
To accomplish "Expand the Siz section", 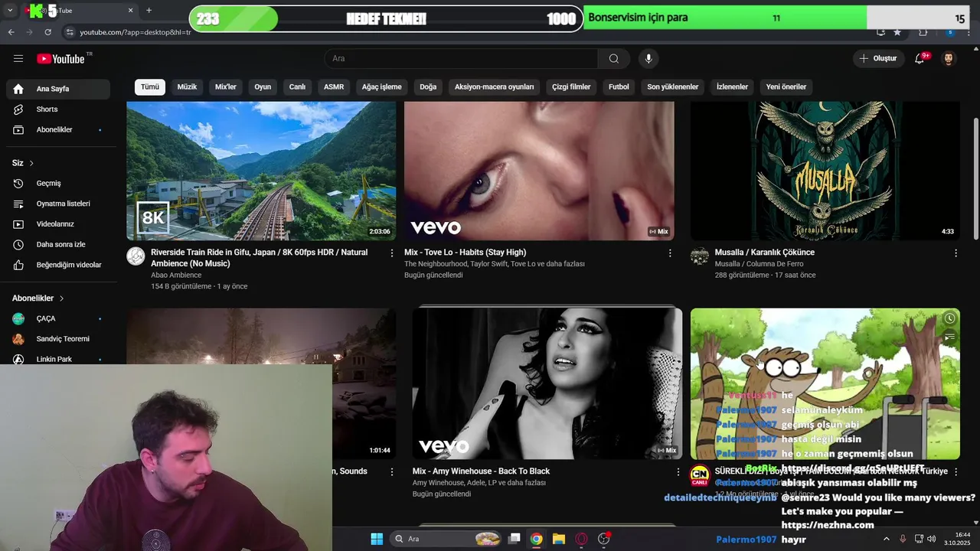I will pyautogui.click(x=23, y=163).
